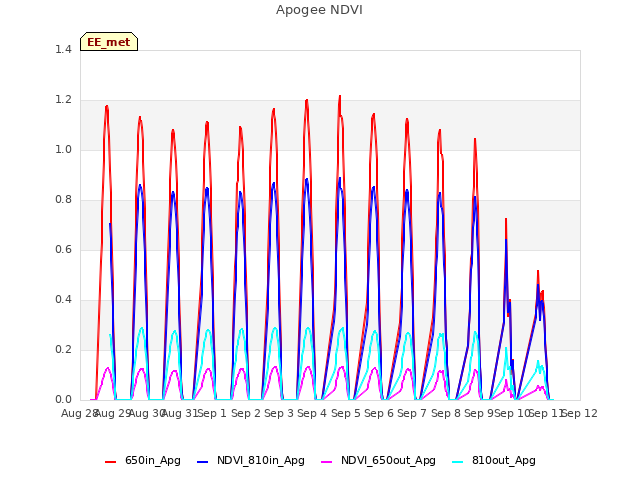
Task: Toggle the 650in_Apg legend entry
Action: [x=143, y=461]
